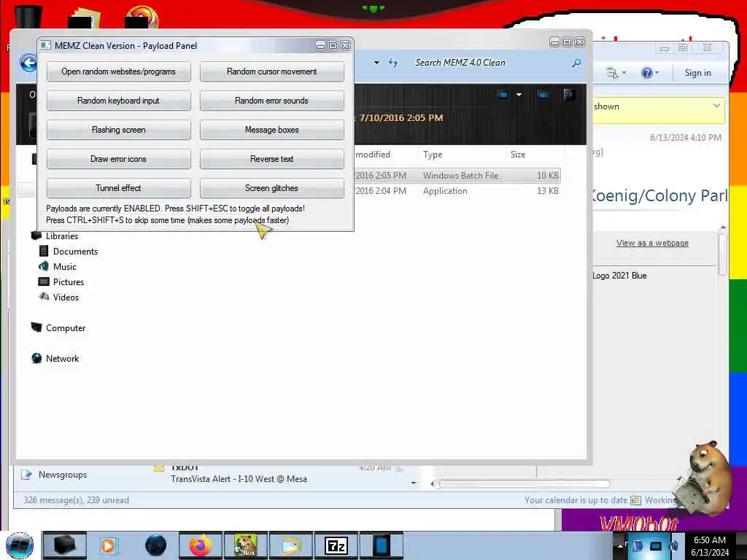
Task: Open the View as a webpage link
Action: (652, 243)
